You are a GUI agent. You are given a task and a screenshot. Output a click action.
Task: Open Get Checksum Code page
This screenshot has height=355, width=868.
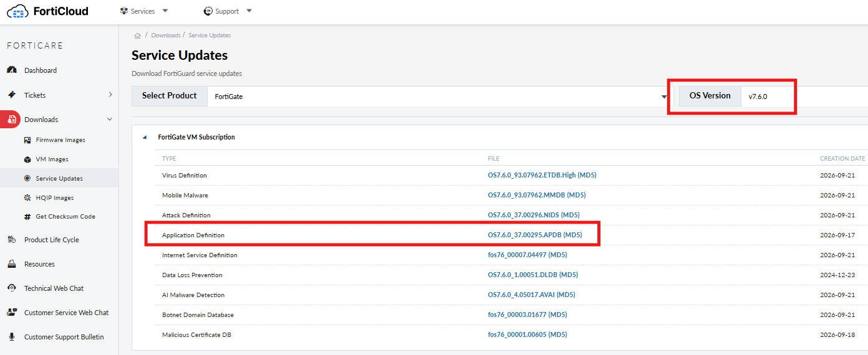click(65, 217)
